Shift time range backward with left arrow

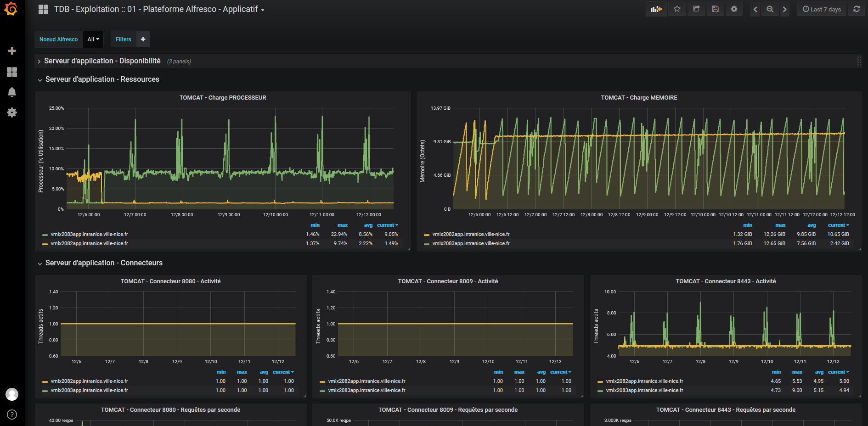(755, 9)
